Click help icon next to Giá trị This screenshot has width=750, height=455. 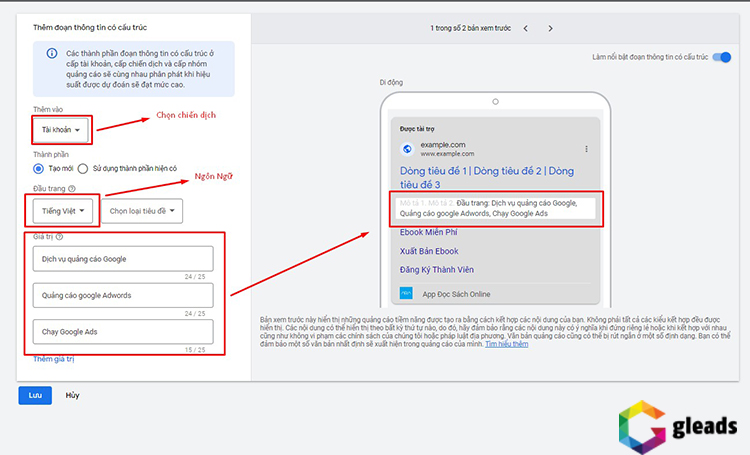point(60,237)
